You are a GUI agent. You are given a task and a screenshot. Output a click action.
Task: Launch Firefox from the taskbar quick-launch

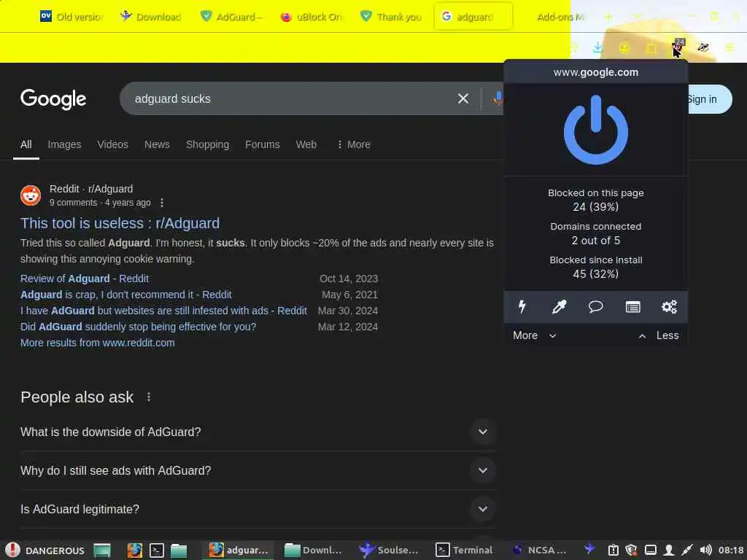(x=135, y=551)
